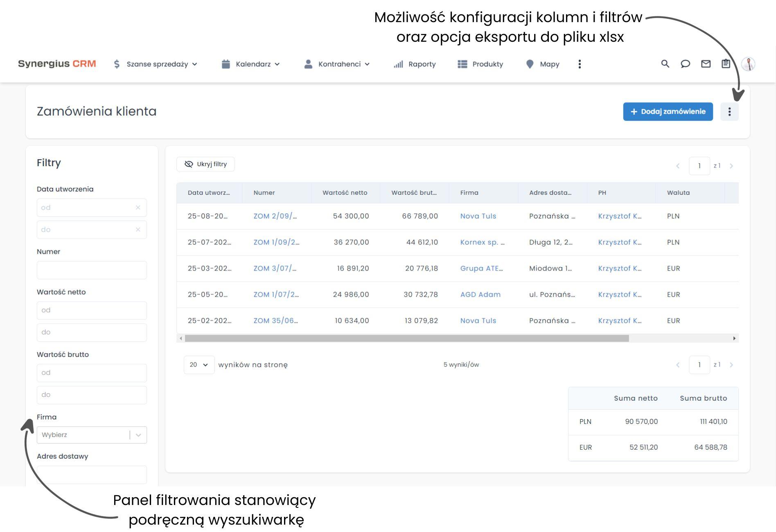
Task: Open the three-dot overflow menu in the navbar
Action: (580, 64)
